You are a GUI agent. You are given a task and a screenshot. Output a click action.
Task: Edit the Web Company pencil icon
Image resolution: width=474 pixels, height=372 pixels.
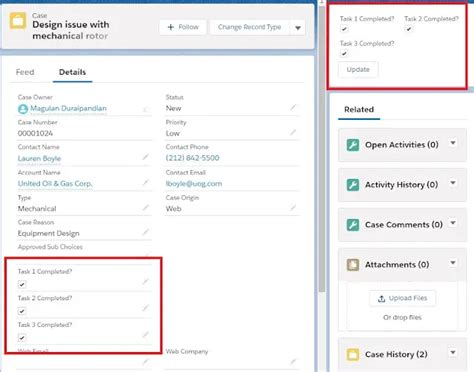coord(293,361)
